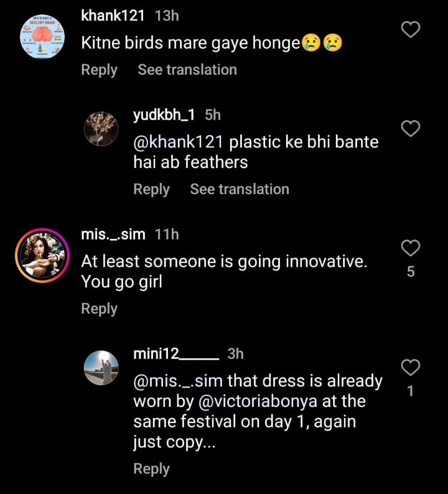Like khank121's comment about birds
Image resolution: width=448 pixels, height=494 pixels.
click(411, 29)
